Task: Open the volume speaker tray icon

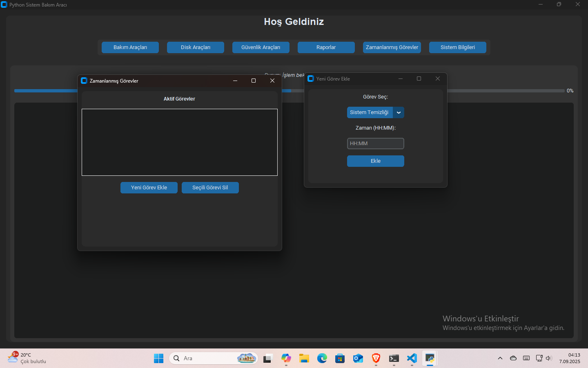Action: click(549, 358)
